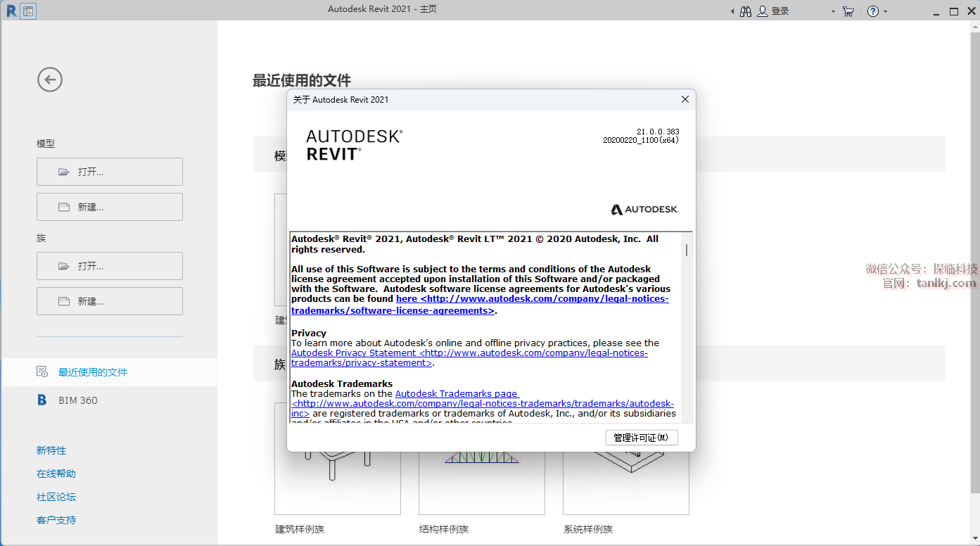
Task: Open the shopping cart Autodesk App Store icon
Action: [848, 11]
